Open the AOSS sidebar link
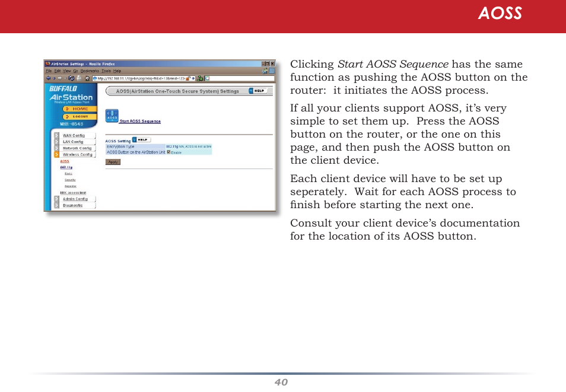Image resolution: width=566 pixels, height=392 pixels. click(x=65, y=161)
